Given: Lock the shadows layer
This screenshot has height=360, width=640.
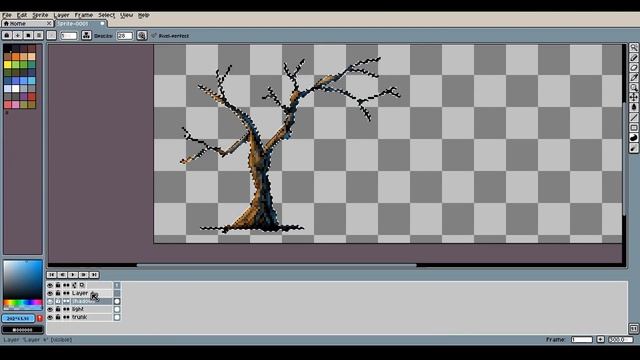Looking at the screenshot, I should [x=58, y=301].
